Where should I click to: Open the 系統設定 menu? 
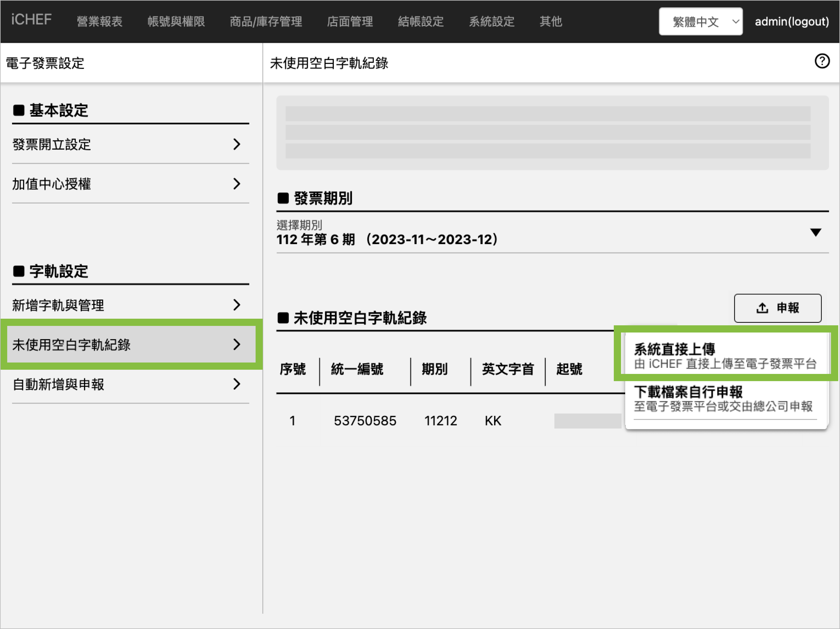(491, 22)
